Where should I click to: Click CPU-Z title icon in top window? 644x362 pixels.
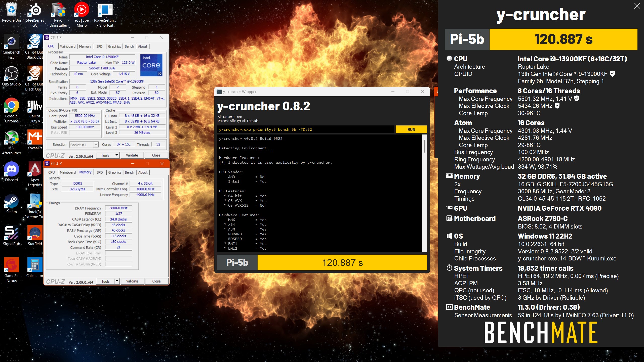47,37
